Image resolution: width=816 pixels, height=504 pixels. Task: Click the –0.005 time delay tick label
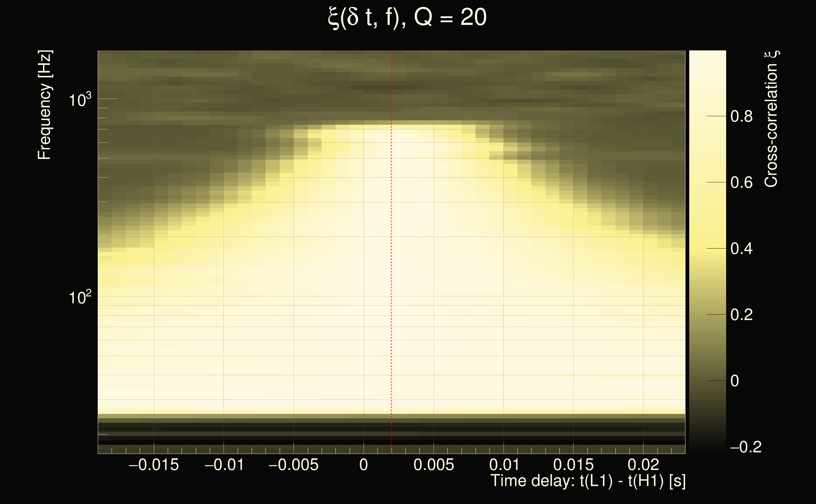tap(293, 465)
